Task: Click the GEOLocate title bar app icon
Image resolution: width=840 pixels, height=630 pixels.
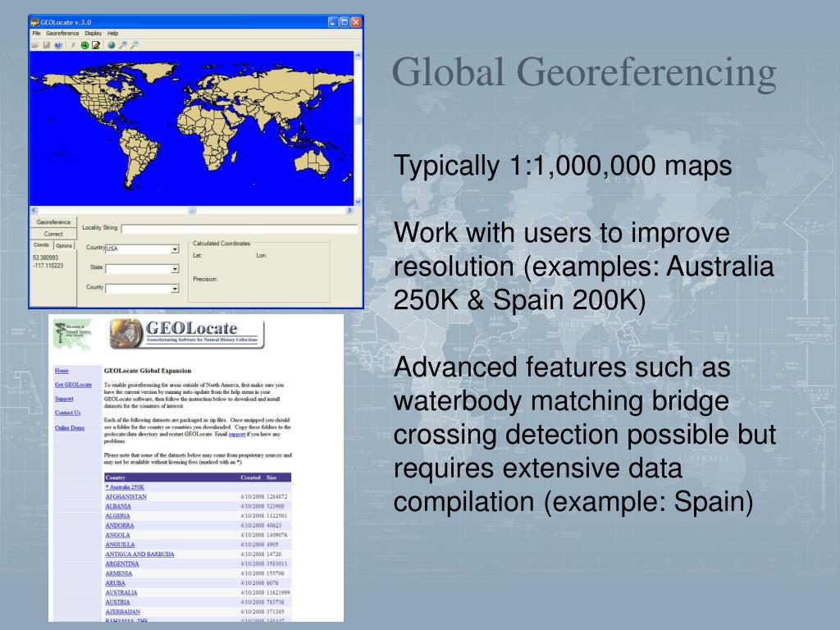Action: (x=34, y=22)
